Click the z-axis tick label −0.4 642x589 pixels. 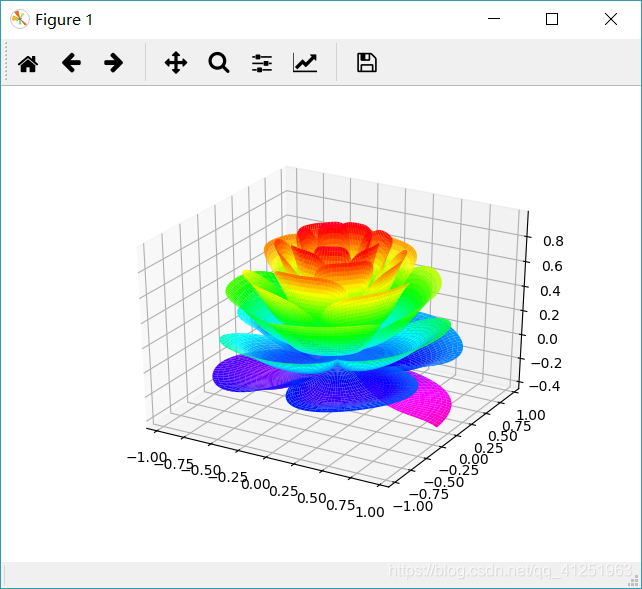coord(545,386)
